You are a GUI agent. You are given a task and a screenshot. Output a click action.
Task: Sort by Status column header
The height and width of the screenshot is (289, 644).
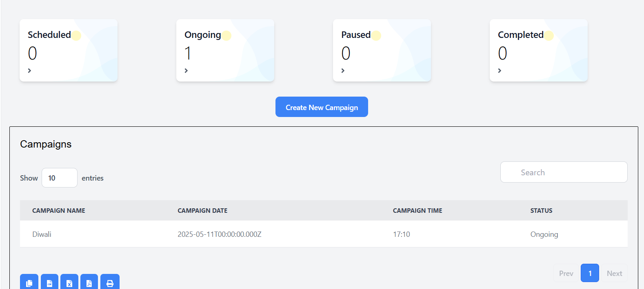tap(541, 211)
